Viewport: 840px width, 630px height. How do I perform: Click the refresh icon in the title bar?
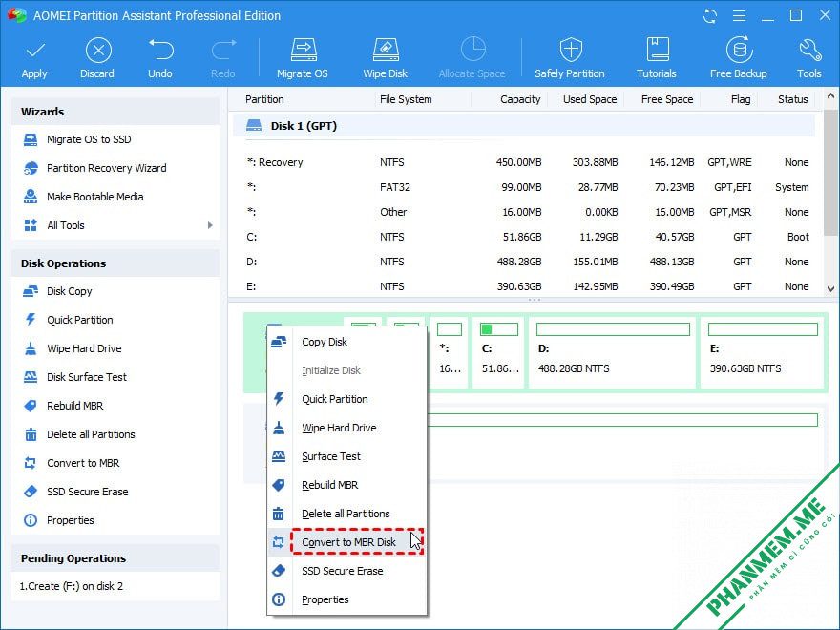pos(710,16)
